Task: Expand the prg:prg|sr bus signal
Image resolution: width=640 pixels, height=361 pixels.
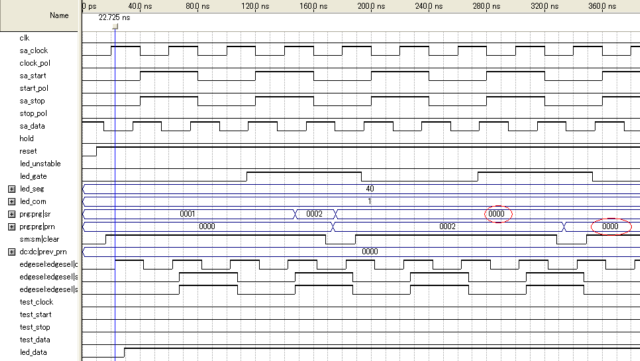Action: click(11, 214)
